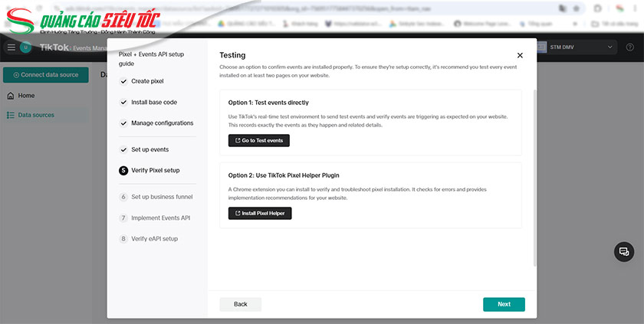Click the teal Next button
Viewport: 644px width, 324px height.
point(504,304)
